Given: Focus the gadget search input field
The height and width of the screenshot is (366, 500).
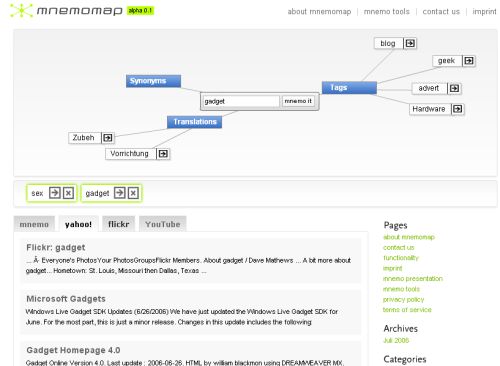Looking at the screenshot, I should point(241,101).
